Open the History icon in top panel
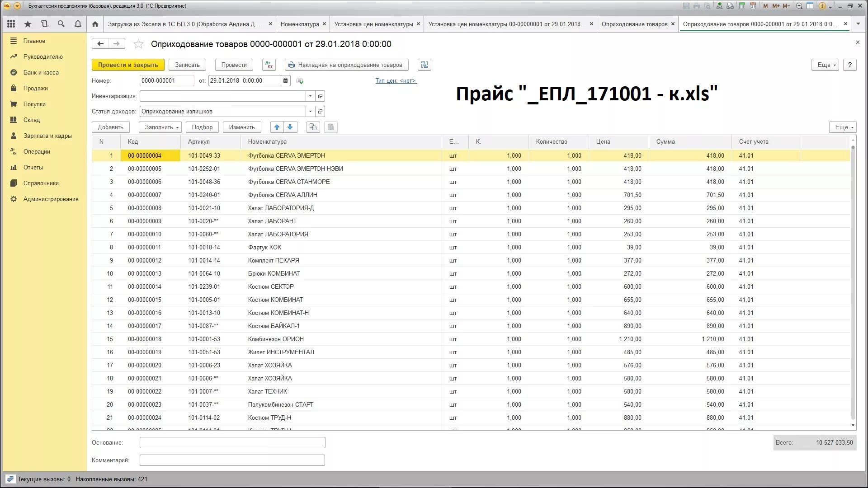 point(44,24)
